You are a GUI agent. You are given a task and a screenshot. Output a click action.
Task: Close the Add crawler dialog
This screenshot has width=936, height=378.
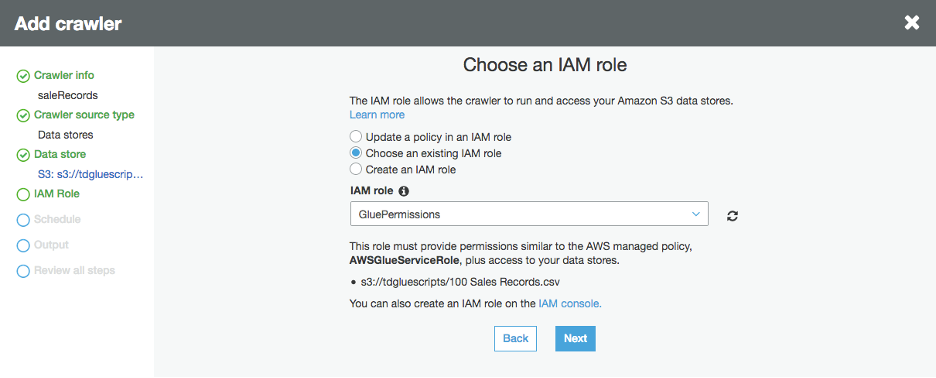click(x=912, y=23)
